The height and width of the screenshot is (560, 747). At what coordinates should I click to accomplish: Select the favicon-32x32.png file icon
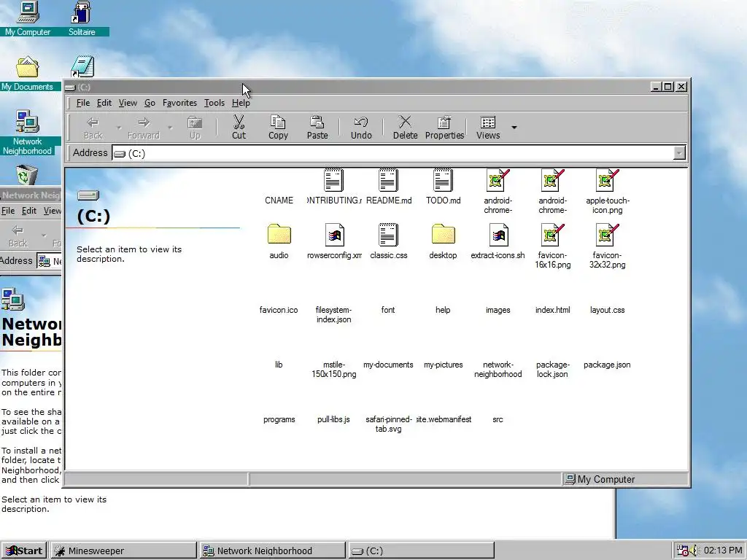[x=608, y=234]
